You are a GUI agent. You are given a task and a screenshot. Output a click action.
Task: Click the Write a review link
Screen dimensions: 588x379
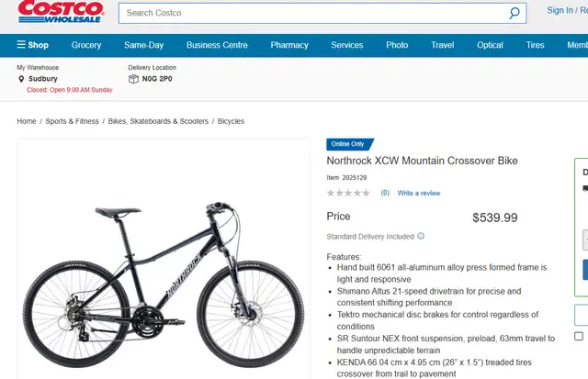coord(419,193)
